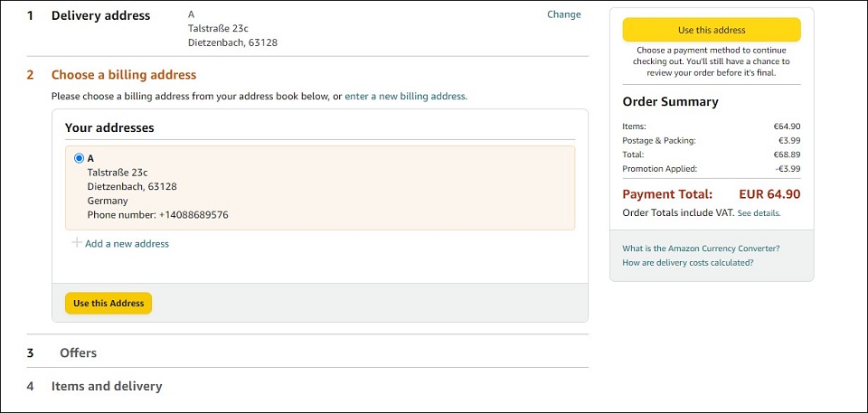Click step number 3 beside Offers
This screenshot has height=413, width=868.
[x=30, y=352]
